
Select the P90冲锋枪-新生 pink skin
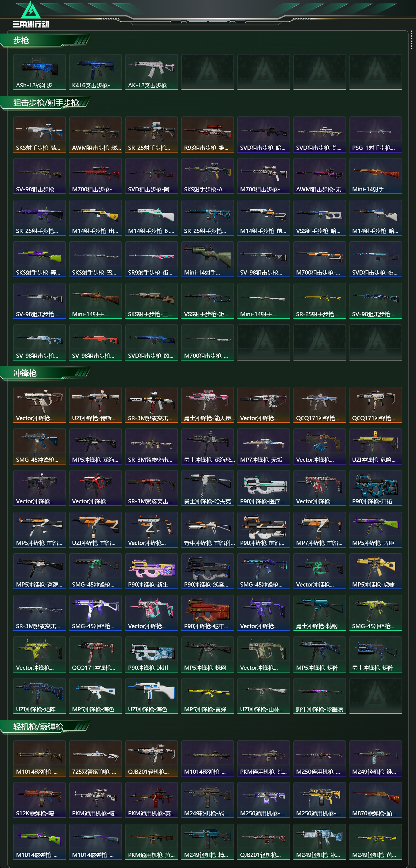152,571
